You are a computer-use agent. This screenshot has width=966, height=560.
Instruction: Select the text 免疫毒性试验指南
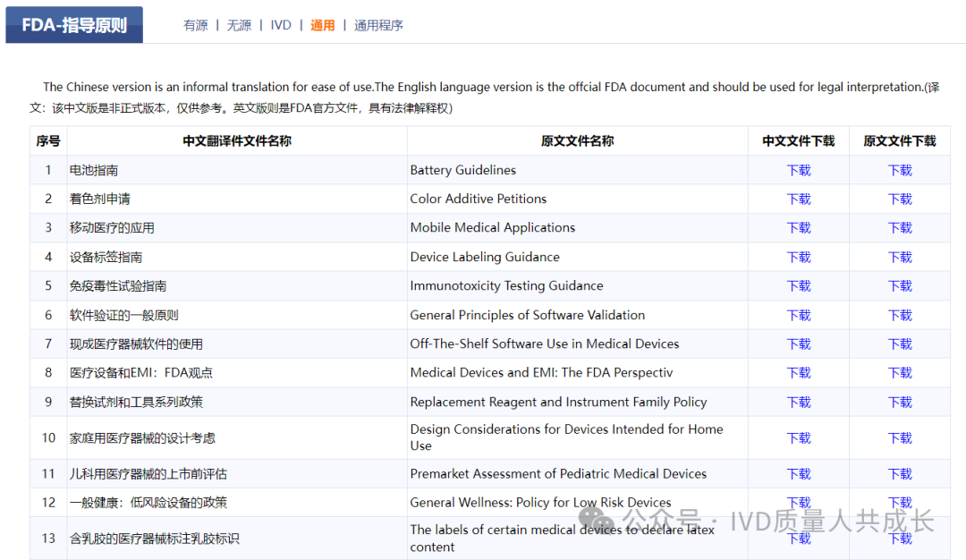pyautogui.click(x=118, y=286)
